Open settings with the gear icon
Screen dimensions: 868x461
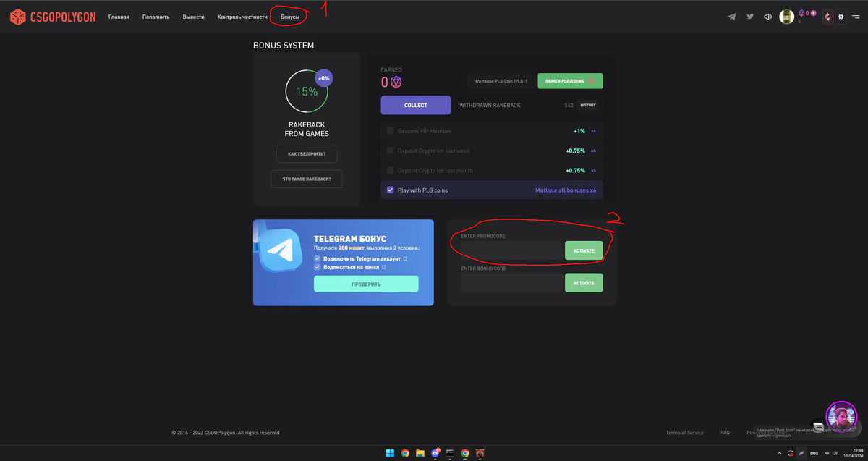coord(841,17)
